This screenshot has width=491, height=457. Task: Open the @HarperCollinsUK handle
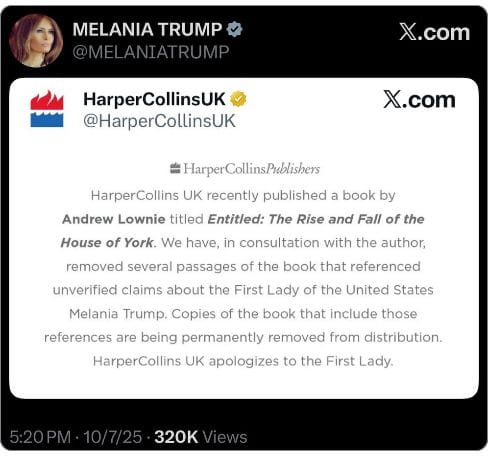159,121
